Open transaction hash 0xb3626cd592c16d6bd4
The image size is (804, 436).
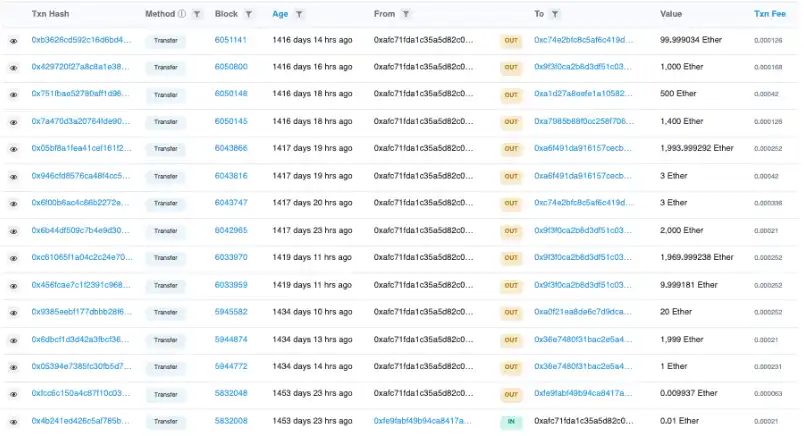coord(81,39)
